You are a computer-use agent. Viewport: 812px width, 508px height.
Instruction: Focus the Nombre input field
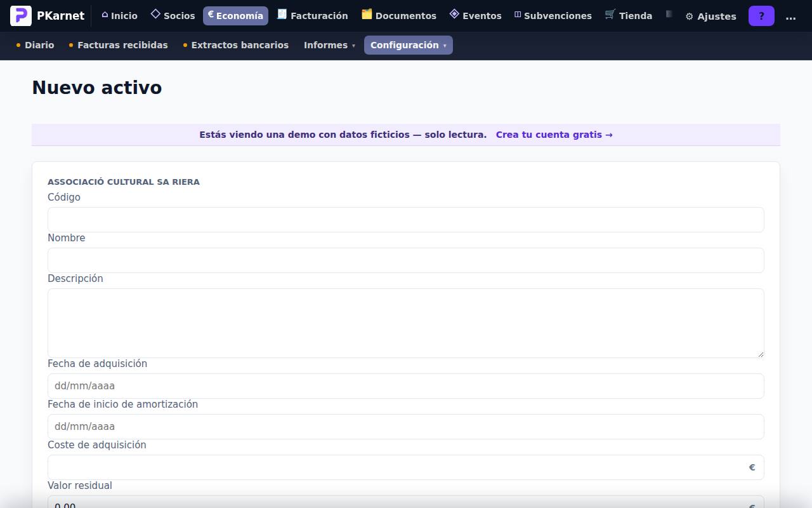(x=406, y=260)
